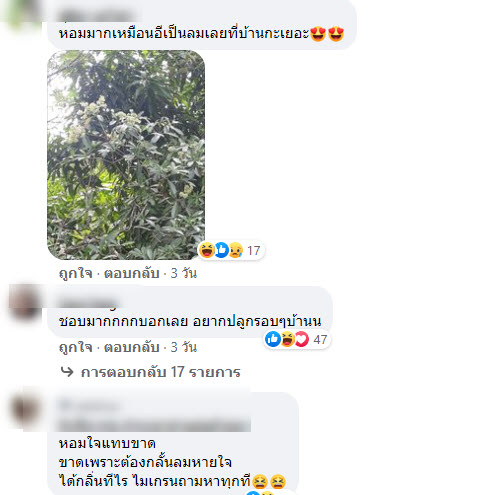This screenshot has height=495, width=487.
Task: Click the blue like reaction on second comment
Action: (x=273, y=339)
